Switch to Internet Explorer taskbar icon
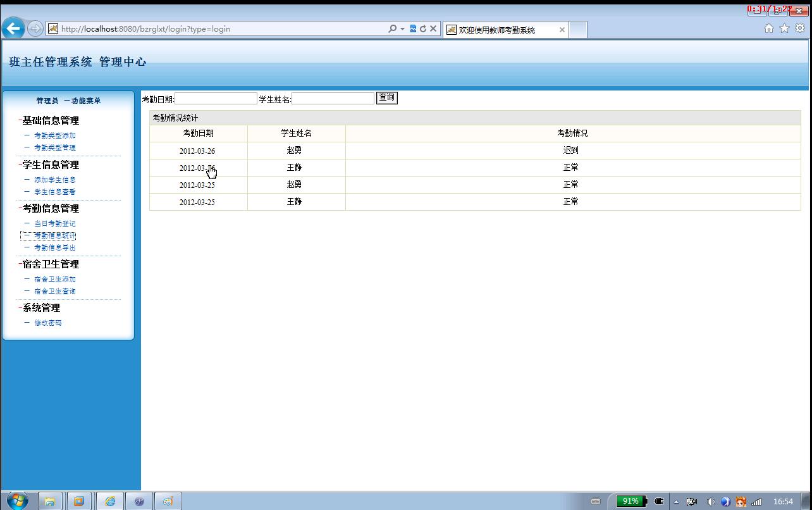This screenshot has height=510, width=812. tap(109, 501)
